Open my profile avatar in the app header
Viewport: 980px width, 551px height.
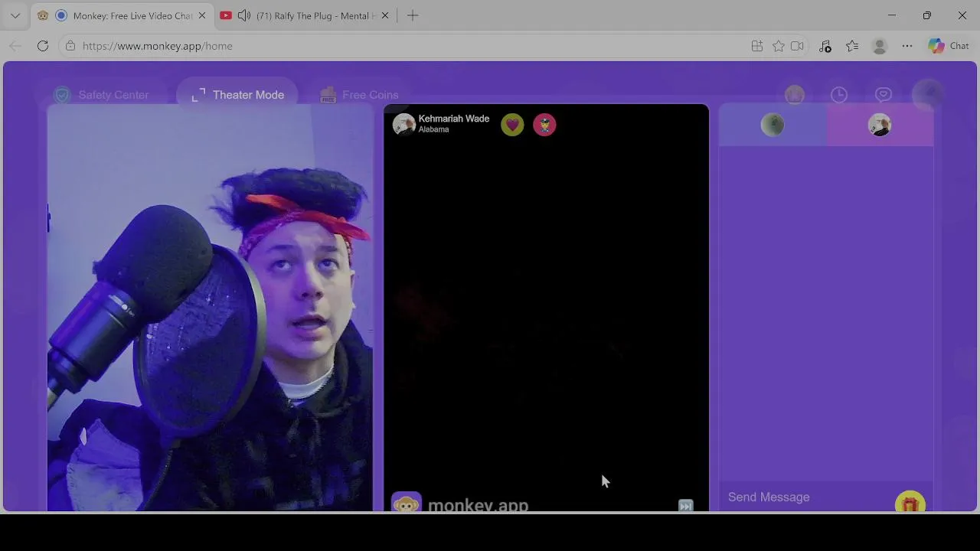click(929, 94)
